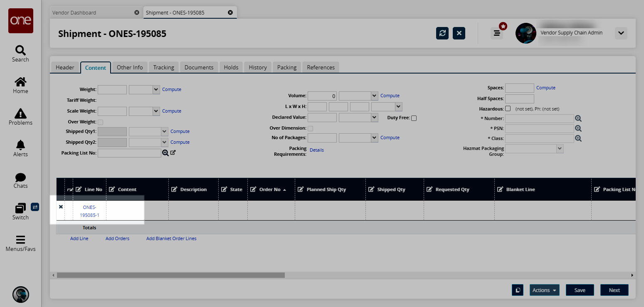Open the Problems warning icon in sidebar

click(x=20, y=113)
